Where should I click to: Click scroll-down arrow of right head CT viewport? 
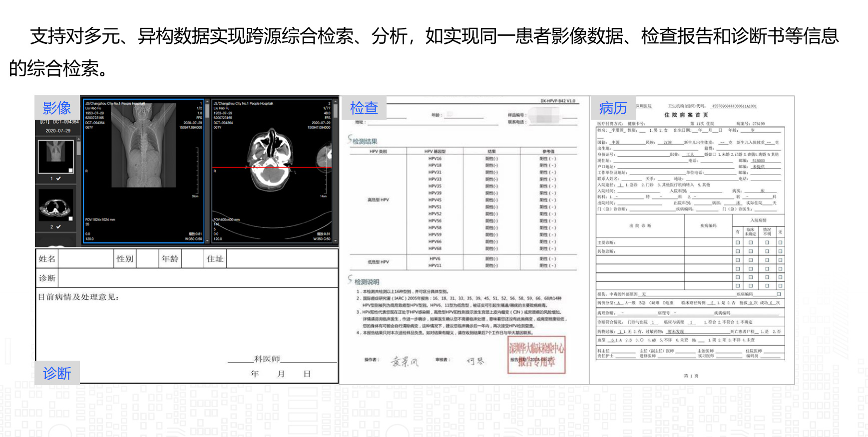click(336, 241)
